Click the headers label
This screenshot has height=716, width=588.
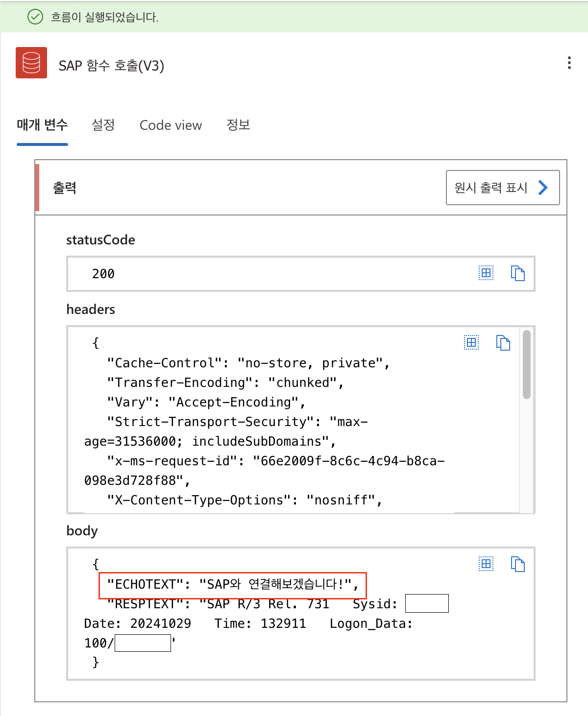pyautogui.click(x=91, y=310)
